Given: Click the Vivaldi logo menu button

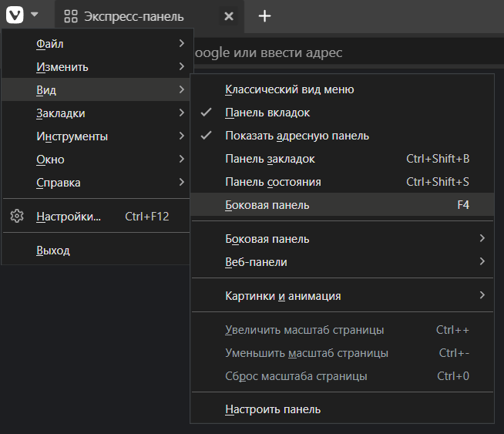Looking at the screenshot, I should [x=15, y=15].
